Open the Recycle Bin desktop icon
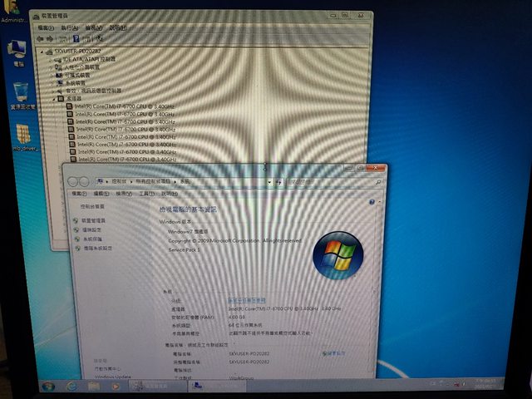 tap(22, 91)
